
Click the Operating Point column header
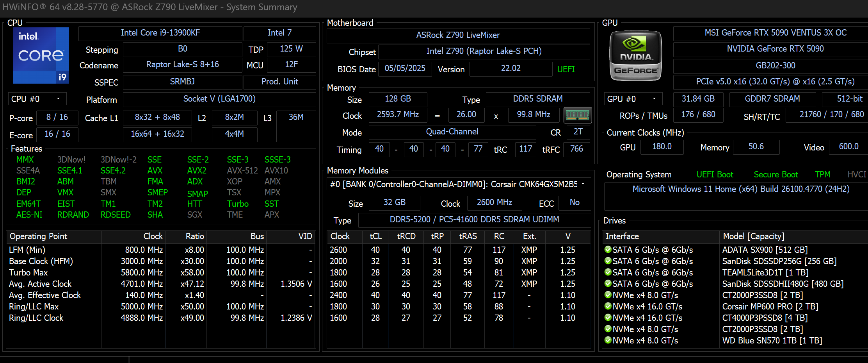click(x=54, y=236)
